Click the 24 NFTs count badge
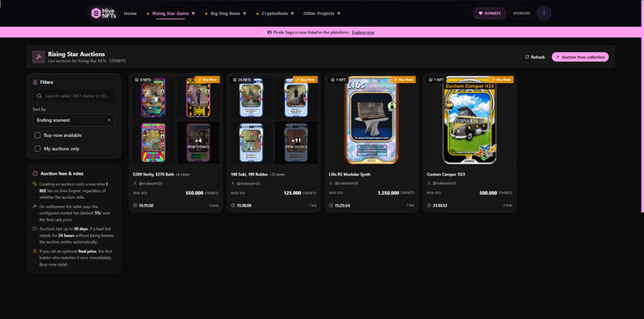 click(242, 80)
